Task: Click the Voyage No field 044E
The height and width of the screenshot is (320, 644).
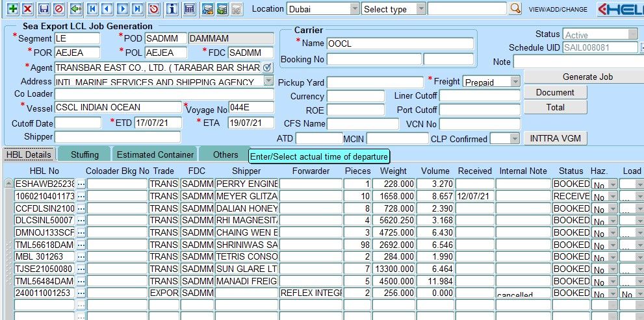Action: click(x=251, y=107)
